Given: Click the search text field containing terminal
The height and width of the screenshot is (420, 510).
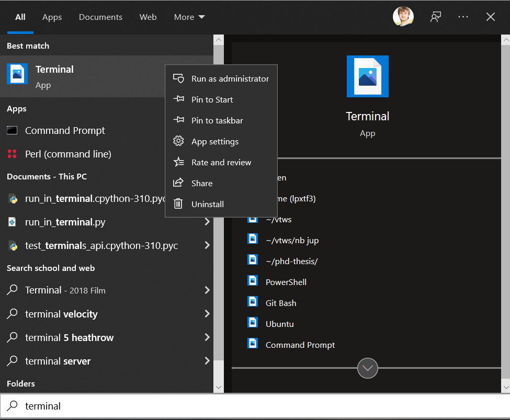Looking at the screenshot, I should [x=255, y=406].
